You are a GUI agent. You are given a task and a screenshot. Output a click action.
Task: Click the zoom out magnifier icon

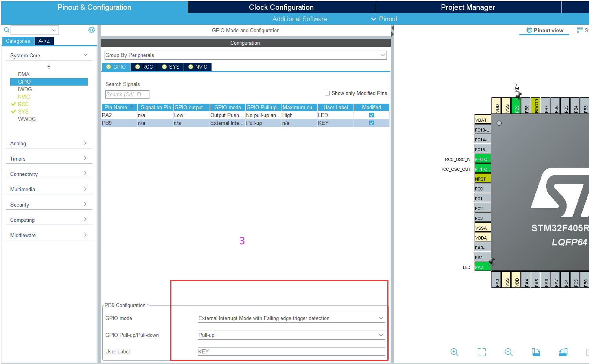tap(508, 352)
